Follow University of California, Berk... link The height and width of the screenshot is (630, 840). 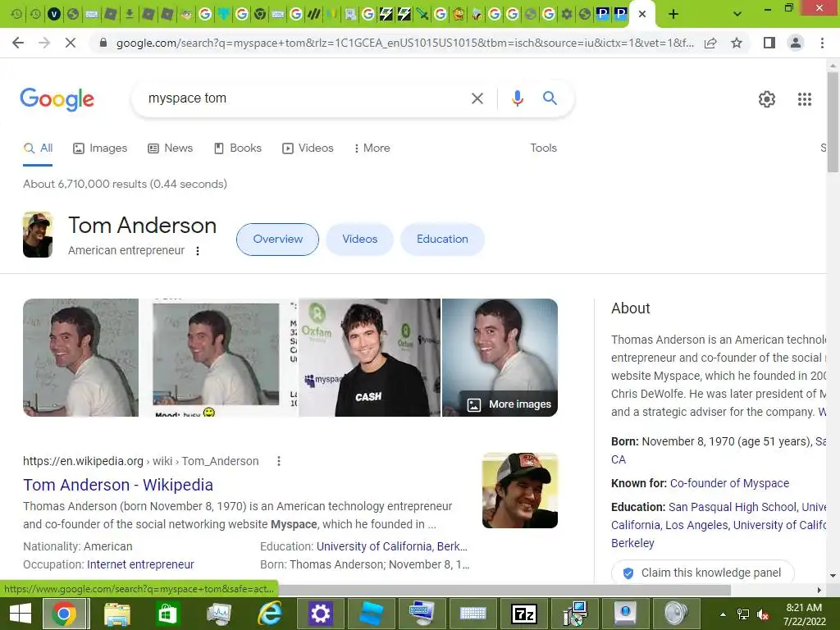coord(391,546)
